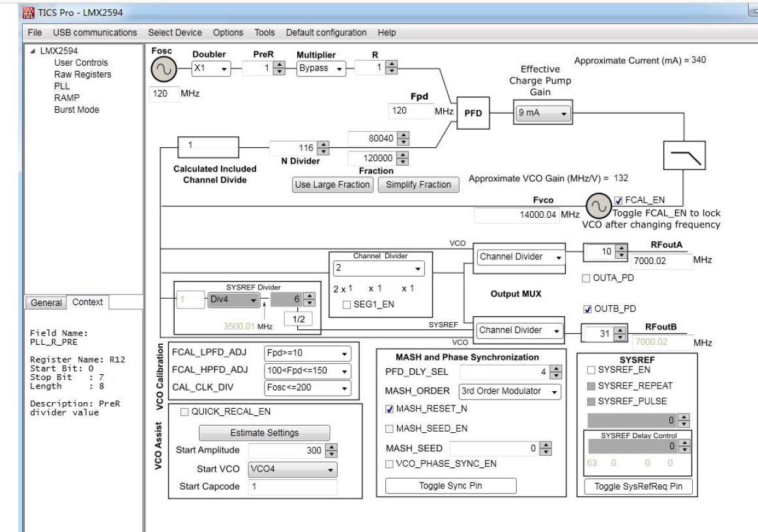Image resolution: width=758 pixels, height=532 pixels.
Task: Click the R divider stepper
Action: (392, 68)
